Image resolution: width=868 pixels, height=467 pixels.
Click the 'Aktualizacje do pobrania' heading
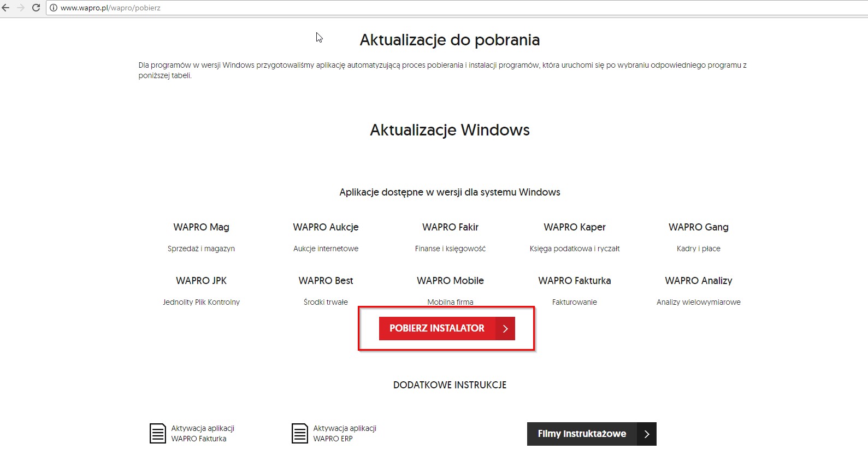pos(450,40)
